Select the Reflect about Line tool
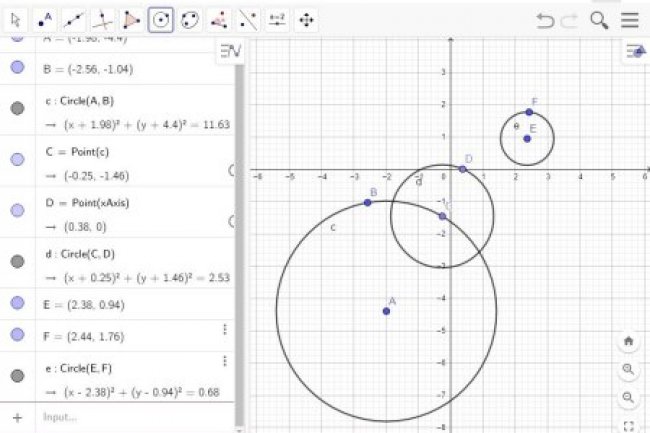Viewport: 650px width, 433px height. pyautogui.click(x=248, y=19)
